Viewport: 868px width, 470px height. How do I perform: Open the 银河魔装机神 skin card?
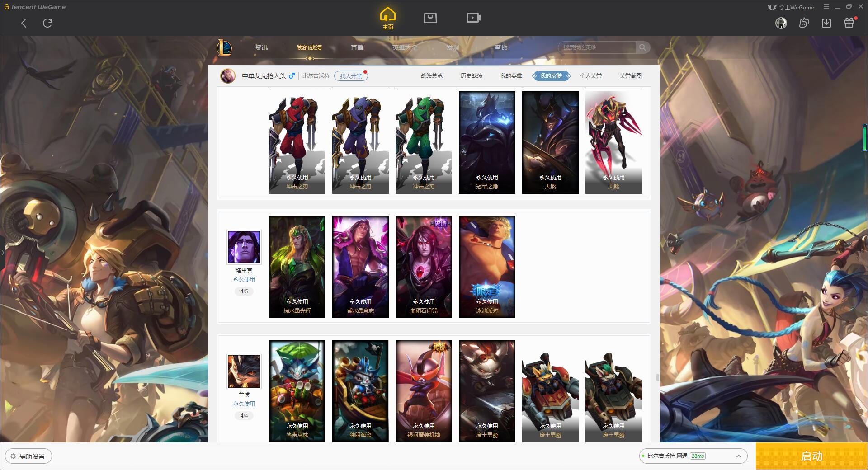(x=424, y=391)
